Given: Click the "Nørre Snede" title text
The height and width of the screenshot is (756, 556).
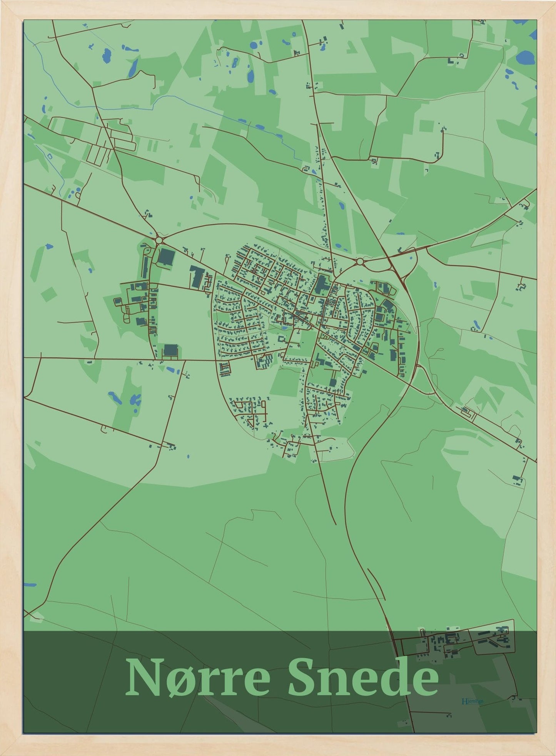Looking at the screenshot, I should click(x=282, y=677).
